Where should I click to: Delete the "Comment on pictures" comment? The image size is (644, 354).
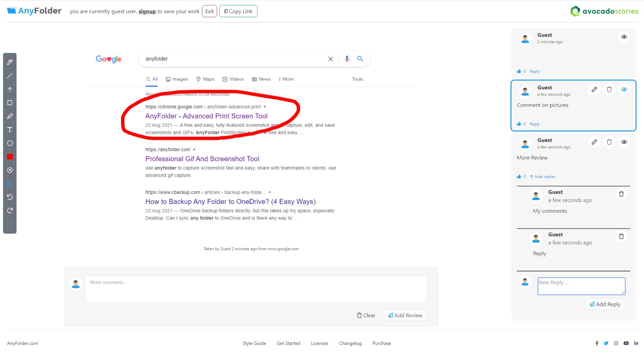pyautogui.click(x=609, y=89)
